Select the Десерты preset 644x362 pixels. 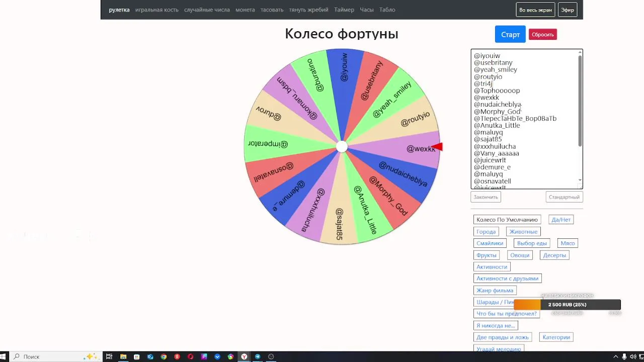pyautogui.click(x=554, y=255)
